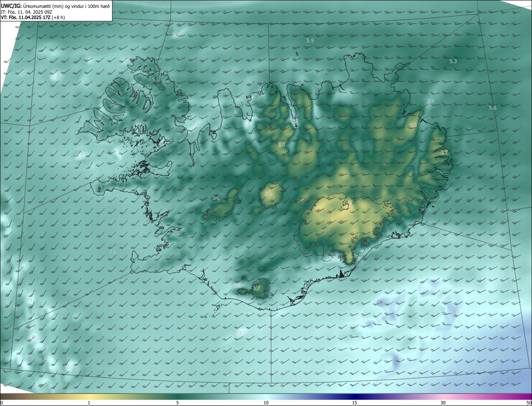Click the valid time line "VT: Fös. 11.04.2025 17Z (+8 h)"
Image resolution: width=532 pixels, height=406 pixels.
point(33,17)
